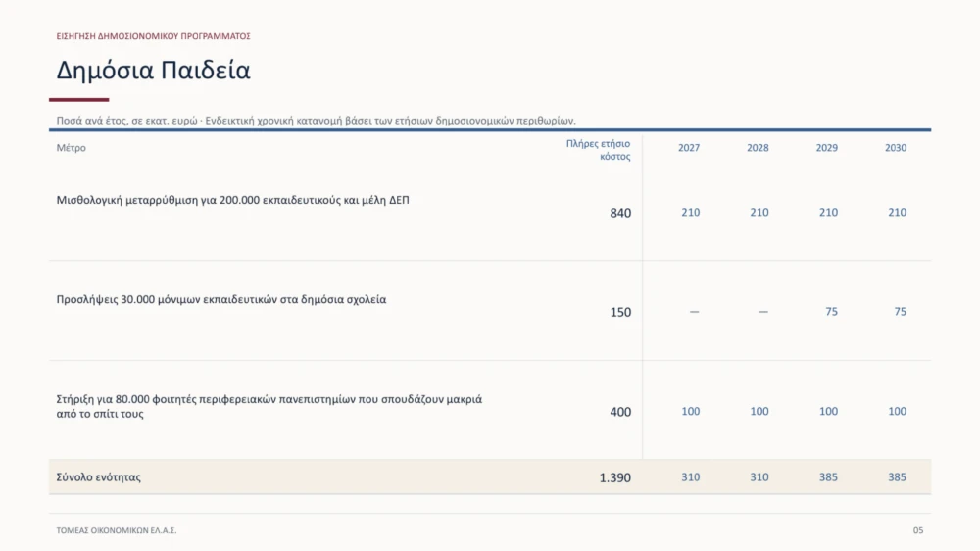Click 385 under 2030 in the total row
The image size is (980, 551).
pyautogui.click(x=898, y=477)
